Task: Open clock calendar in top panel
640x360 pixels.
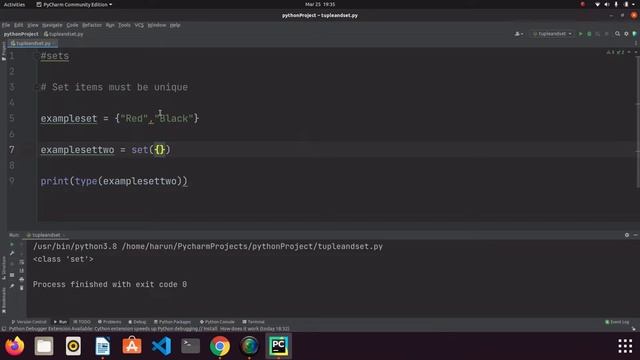Action: [x=320, y=4]
